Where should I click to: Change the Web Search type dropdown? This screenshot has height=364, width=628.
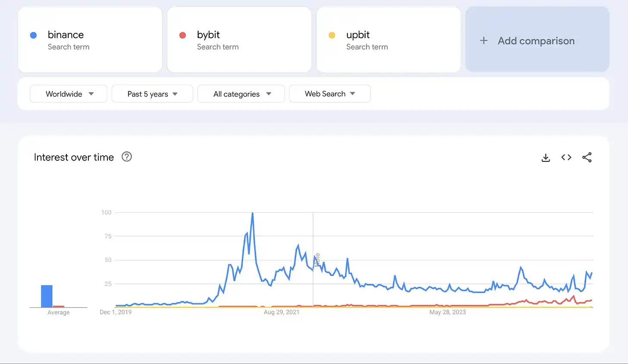(330, 94)
